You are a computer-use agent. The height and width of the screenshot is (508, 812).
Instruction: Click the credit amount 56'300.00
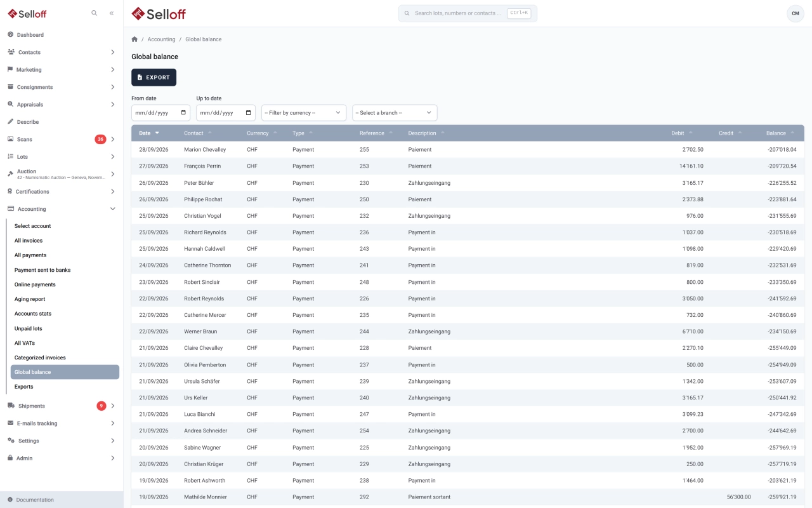(739, 497)
